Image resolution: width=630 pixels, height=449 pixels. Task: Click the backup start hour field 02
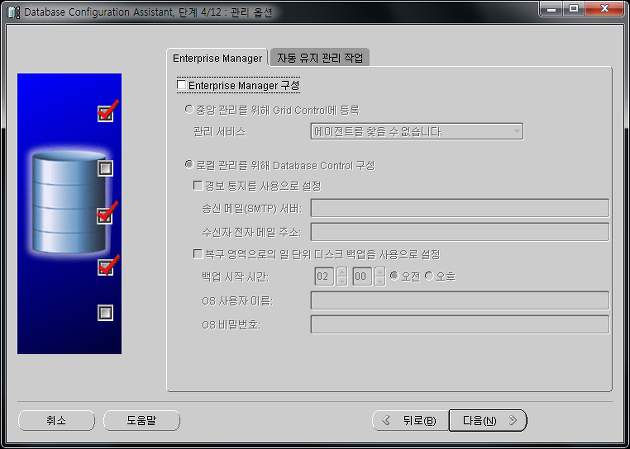coord(324,276)
